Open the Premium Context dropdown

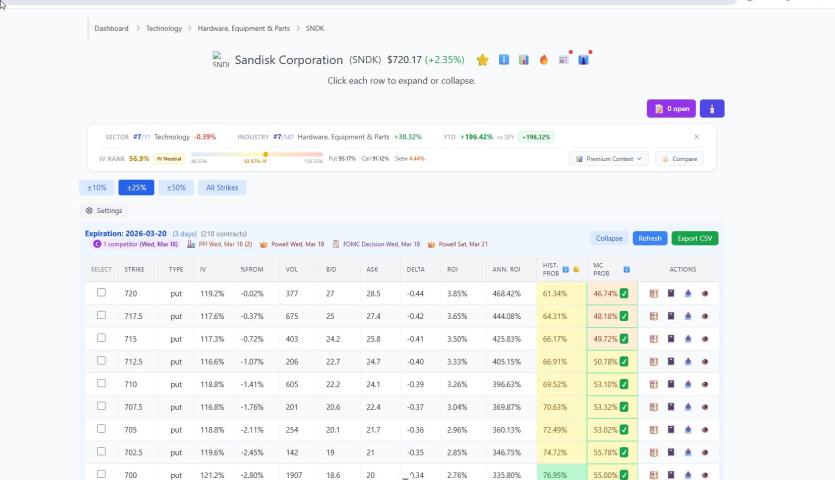609,159
